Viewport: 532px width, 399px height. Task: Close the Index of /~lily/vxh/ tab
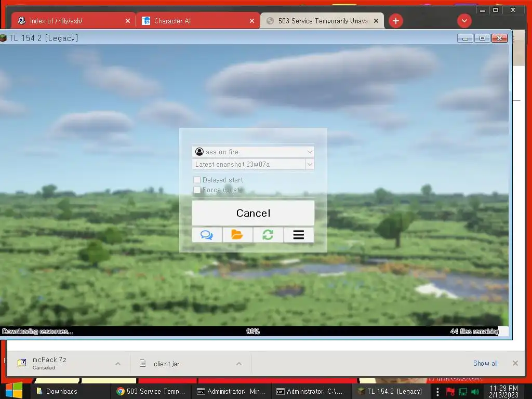coord(128,21)
